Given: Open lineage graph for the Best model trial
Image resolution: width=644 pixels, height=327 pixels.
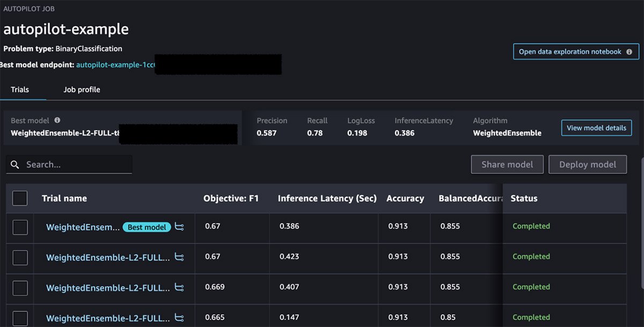Looking at the screenshot, I should click(180, 227).
